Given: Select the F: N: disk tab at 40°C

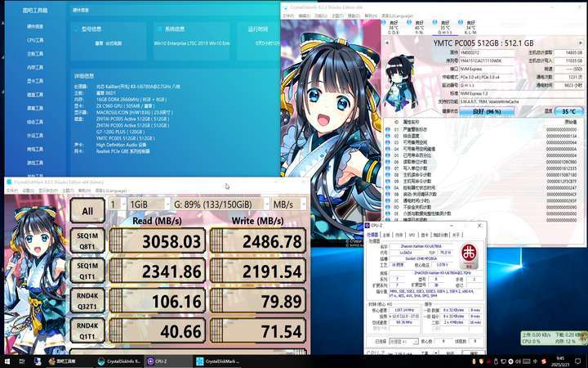Looking at the screenshot, I should [418, 28].
